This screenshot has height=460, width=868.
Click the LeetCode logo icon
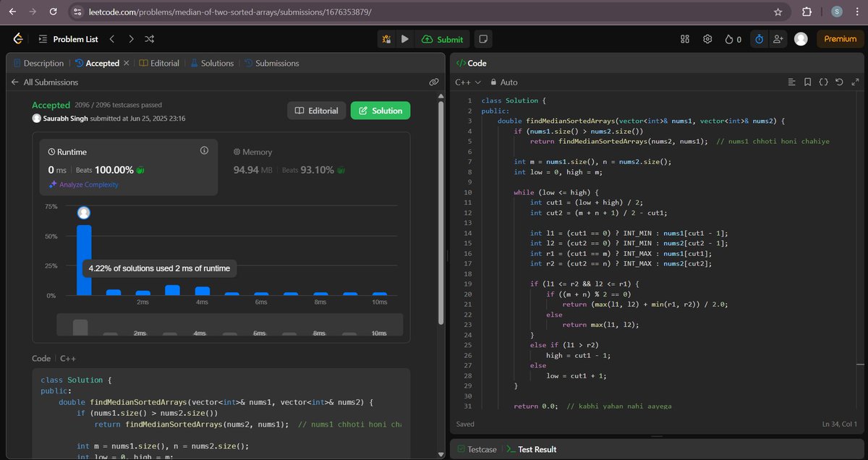pos(18,39)
